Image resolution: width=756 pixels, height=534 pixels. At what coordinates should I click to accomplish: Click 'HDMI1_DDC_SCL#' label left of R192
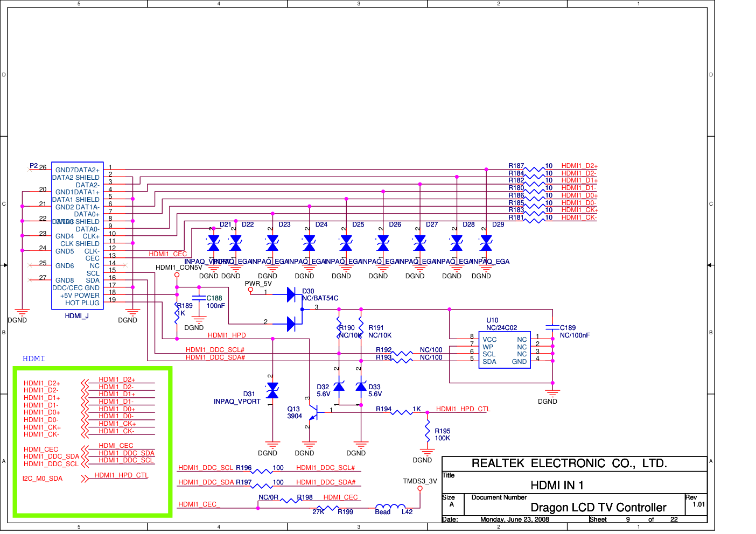(x=215, y=350)
